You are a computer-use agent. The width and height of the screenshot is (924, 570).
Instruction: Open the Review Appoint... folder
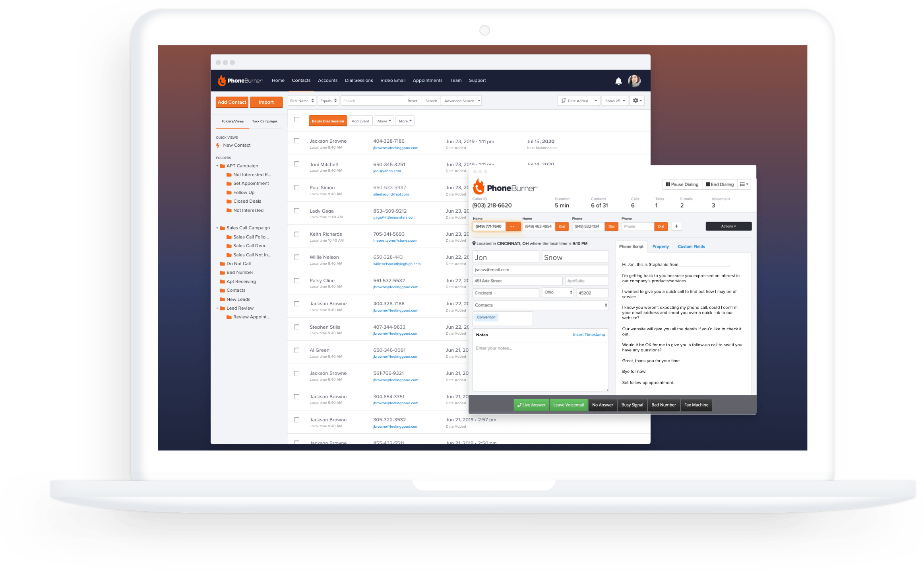[248, 317]
